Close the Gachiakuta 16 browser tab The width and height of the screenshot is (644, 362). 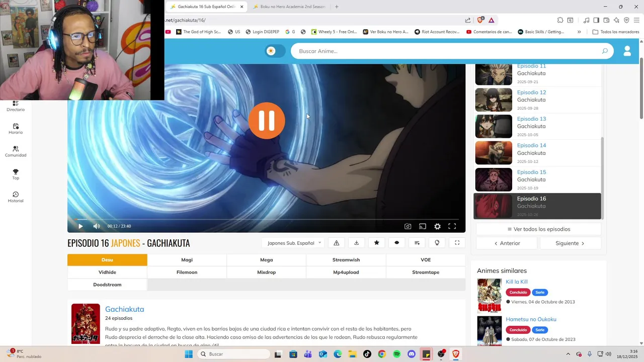point(242,7)
